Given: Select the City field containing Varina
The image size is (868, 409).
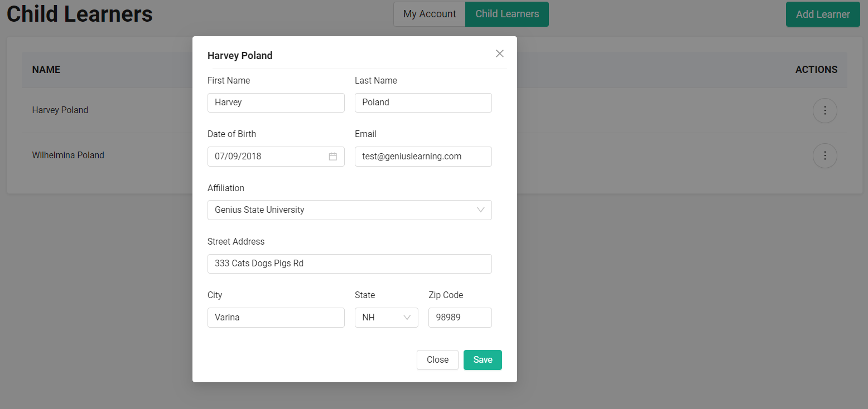Looking at the screenshot, I should [x=276, y=318].
